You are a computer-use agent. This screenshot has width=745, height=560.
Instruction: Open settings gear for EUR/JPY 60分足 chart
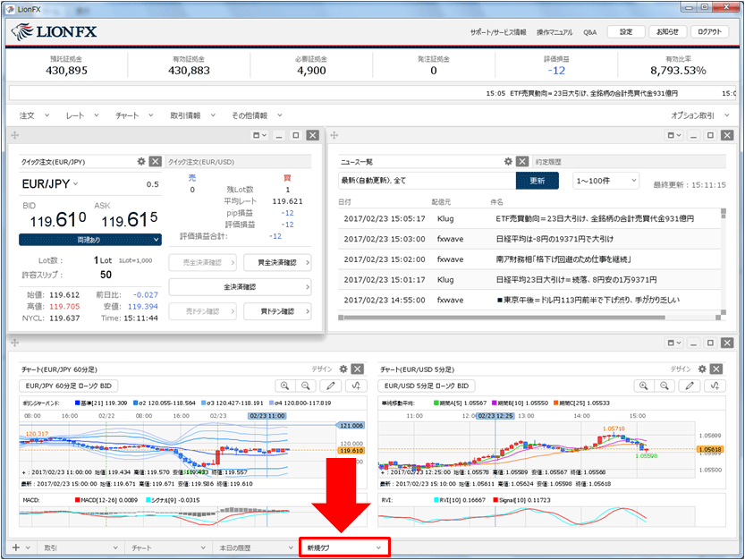343,369
